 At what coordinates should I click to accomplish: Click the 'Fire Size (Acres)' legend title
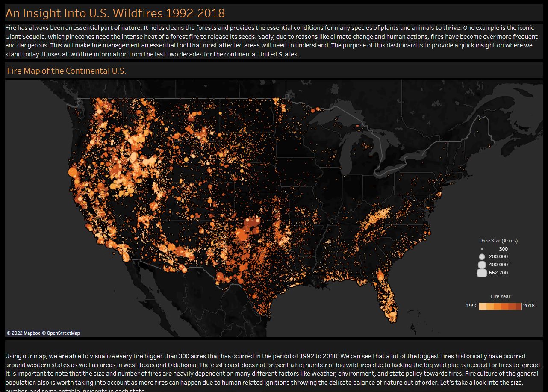coord(499,241)
